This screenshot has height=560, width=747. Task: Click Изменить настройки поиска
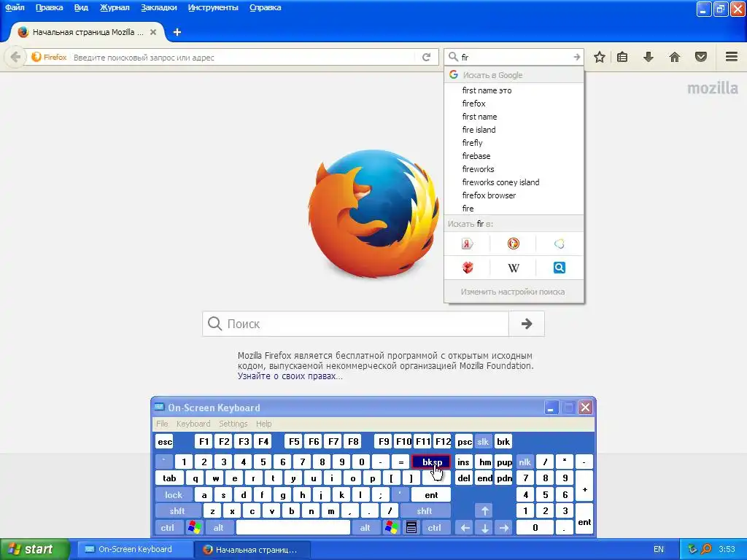click(x=513, y=292)
